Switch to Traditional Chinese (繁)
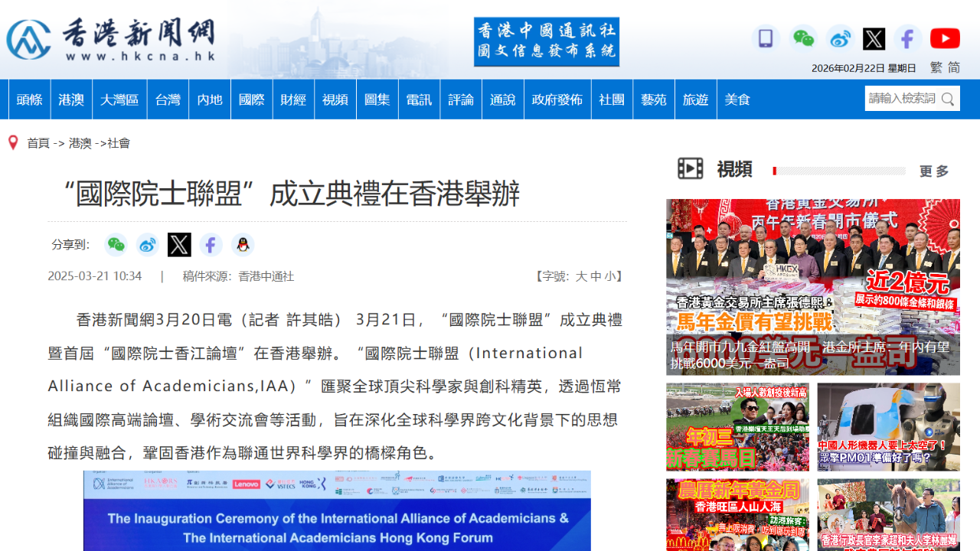 click(x=936, y=67)
